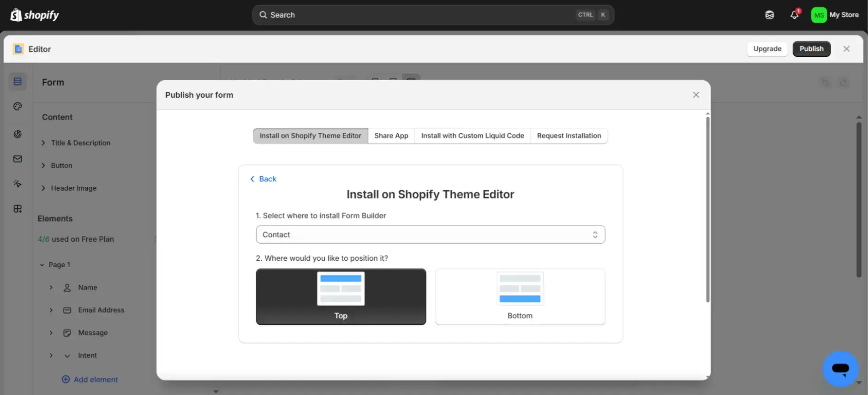Click the Add element link
Viewport: 868px width, 395px height.
[96, 379]
